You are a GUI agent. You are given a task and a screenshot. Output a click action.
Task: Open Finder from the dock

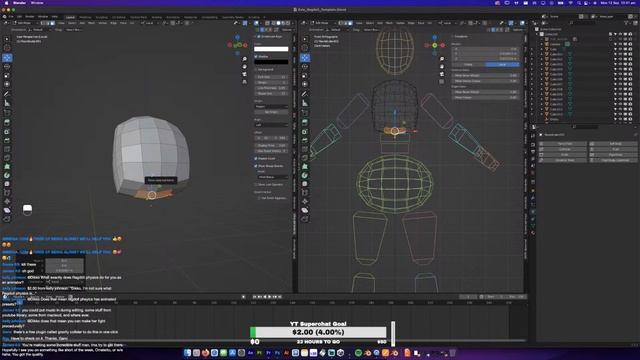[187, 353]
